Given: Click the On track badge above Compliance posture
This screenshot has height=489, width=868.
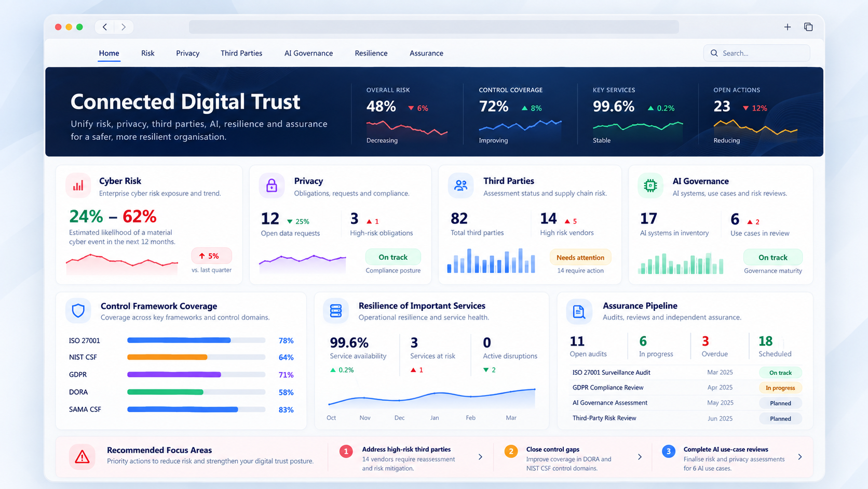Looking at the screenshot, I should (x=393, y=257).
